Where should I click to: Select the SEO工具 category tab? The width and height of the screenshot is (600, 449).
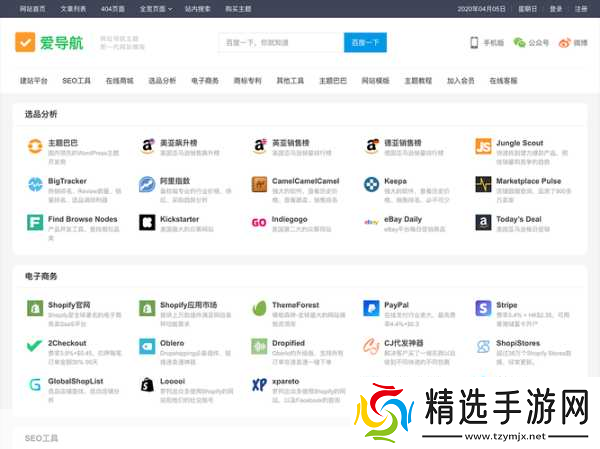point(77,81)
